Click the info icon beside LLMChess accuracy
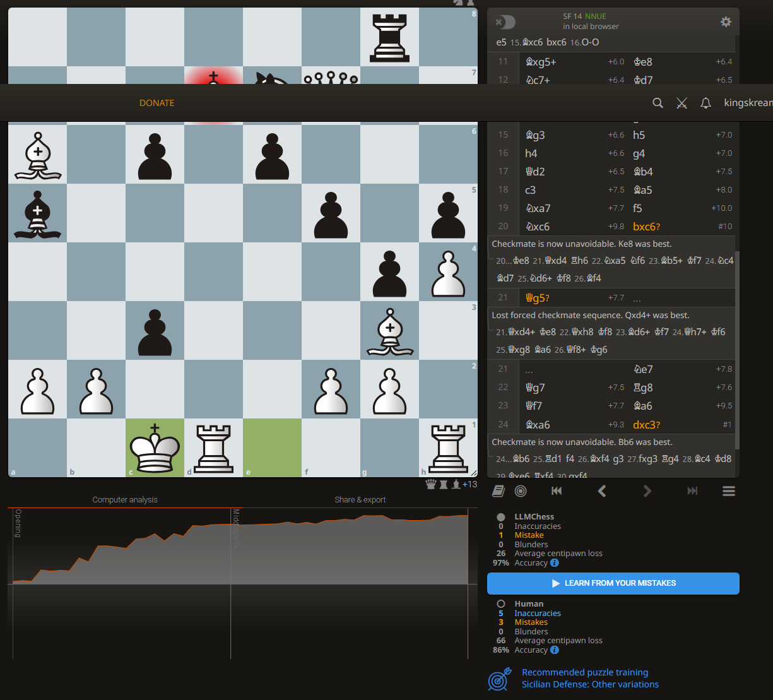 [554, 563]
